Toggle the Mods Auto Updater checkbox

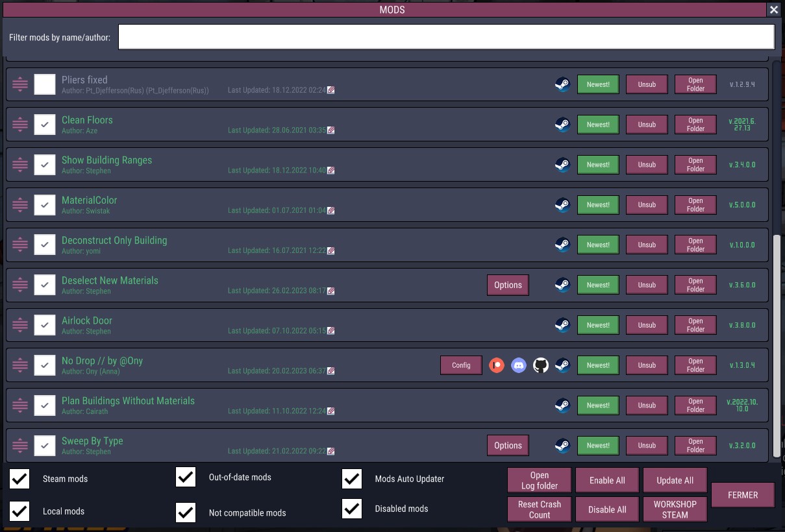coord(352,479)
